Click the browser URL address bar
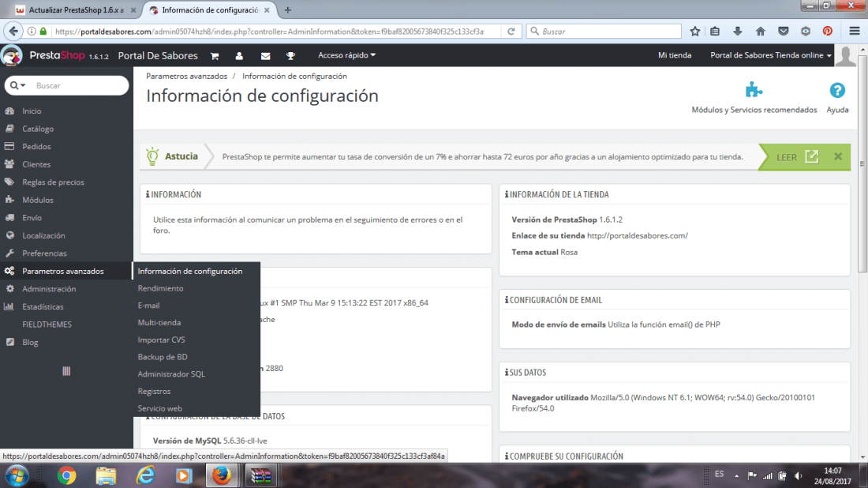This screenshot has width=868, height=488. pyautogui.click(x=270, y=32)
